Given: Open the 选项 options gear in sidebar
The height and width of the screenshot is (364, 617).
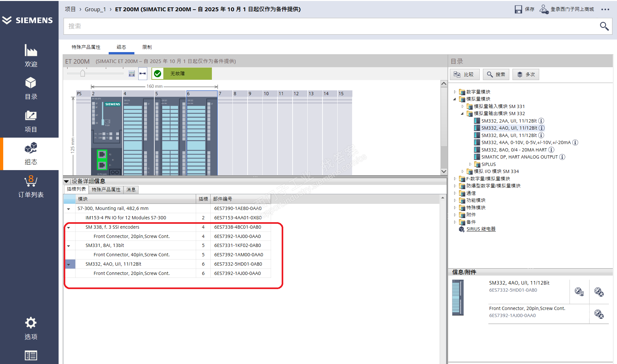Looking at the screenshot, I should (31, 328).
